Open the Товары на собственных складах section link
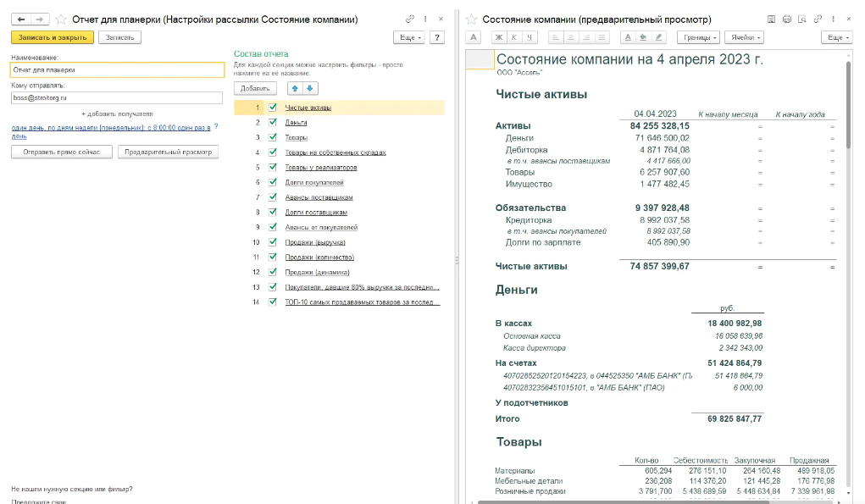 (x=335, y=152)
